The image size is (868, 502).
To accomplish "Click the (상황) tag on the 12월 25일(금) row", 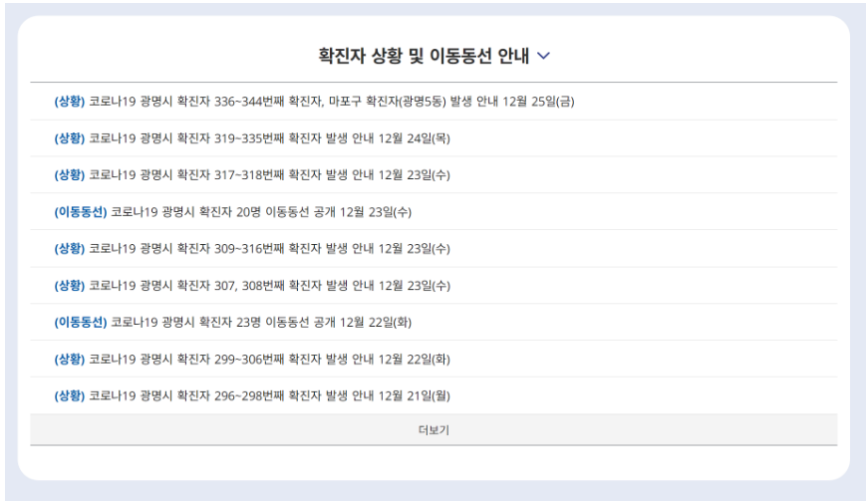I will click(69, 102).
